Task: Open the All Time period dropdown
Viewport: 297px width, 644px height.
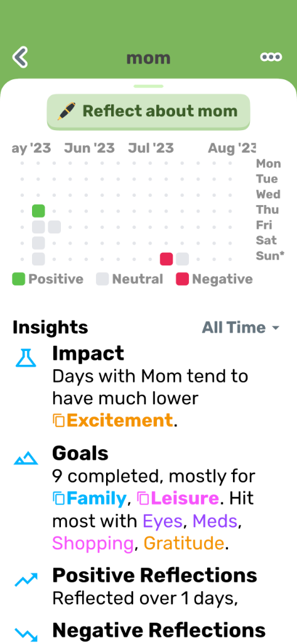Action: click(240, 328)
